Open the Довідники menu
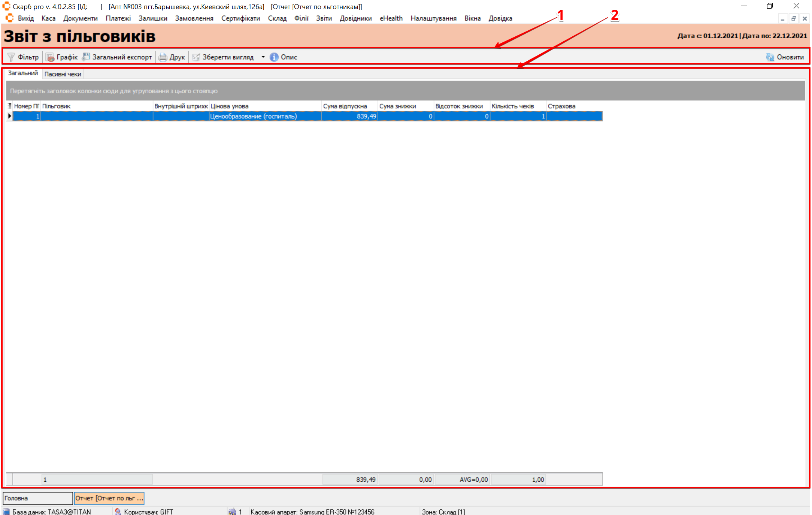The image size is (812, 515). coord(355,18)
